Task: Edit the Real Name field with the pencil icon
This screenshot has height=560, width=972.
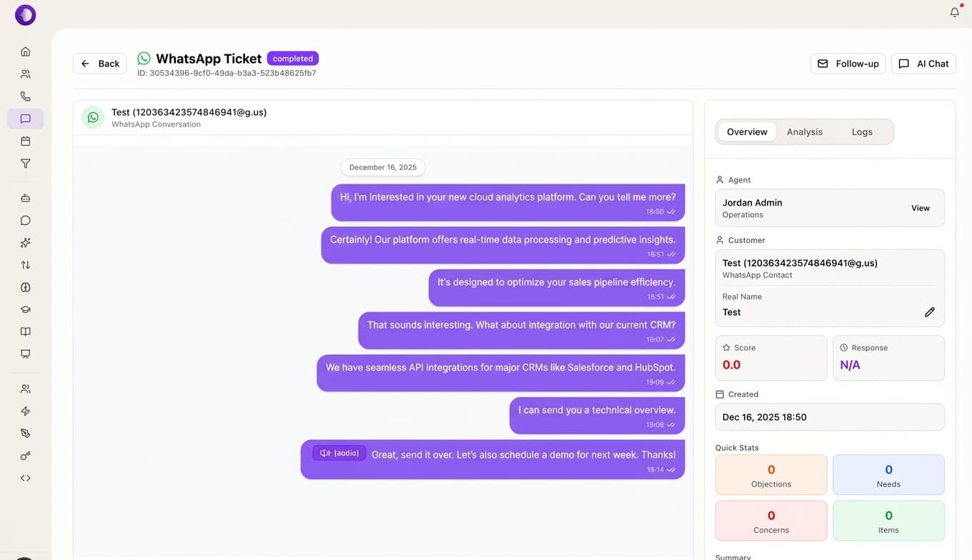Action: coord(929,311)
